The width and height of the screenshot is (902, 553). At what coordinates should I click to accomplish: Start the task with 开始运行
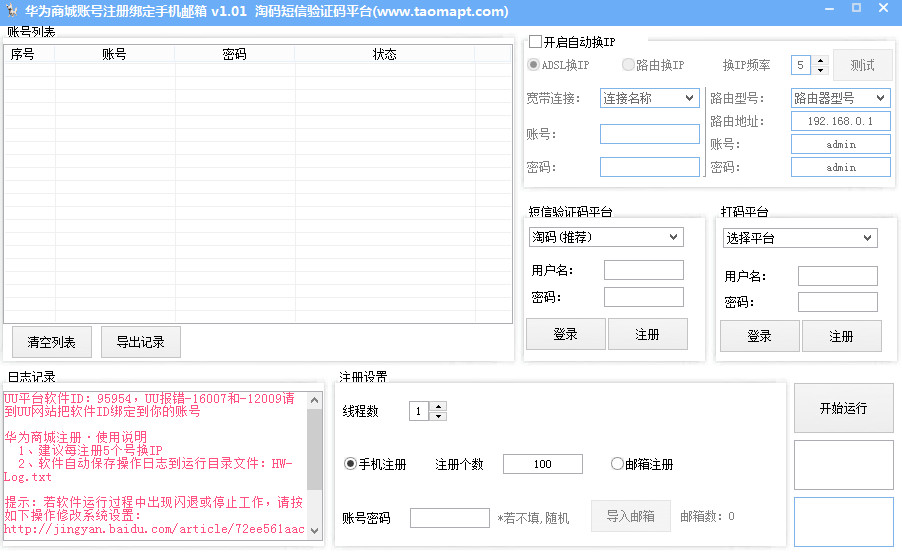843,409
